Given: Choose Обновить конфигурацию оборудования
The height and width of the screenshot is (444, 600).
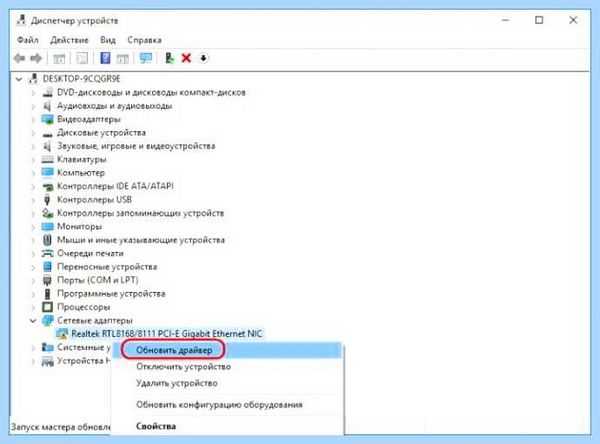Looking at the screenshot, I should (227, 405).
